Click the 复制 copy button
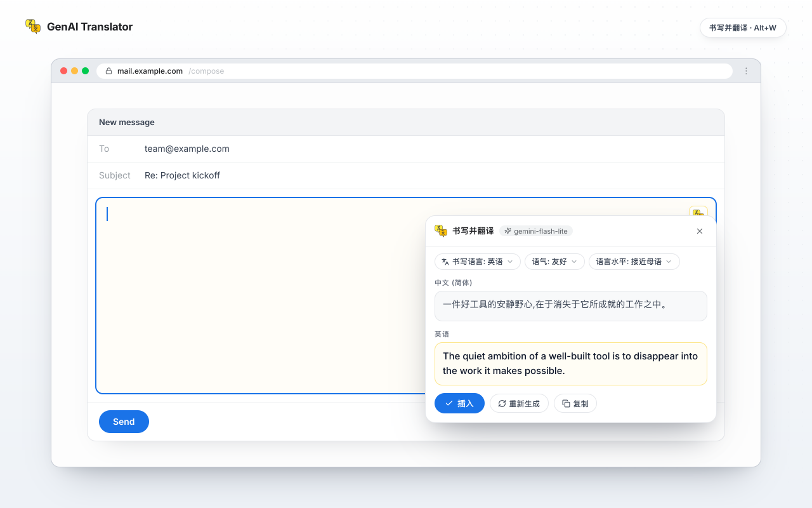The image size is (812, 508). click(x=575, y=403)
